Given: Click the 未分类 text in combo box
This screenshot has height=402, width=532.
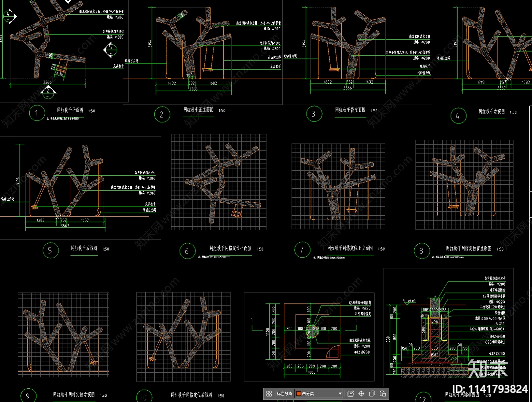Looking at the screenshot, I should pyautogui.click(x=308, y=394).
